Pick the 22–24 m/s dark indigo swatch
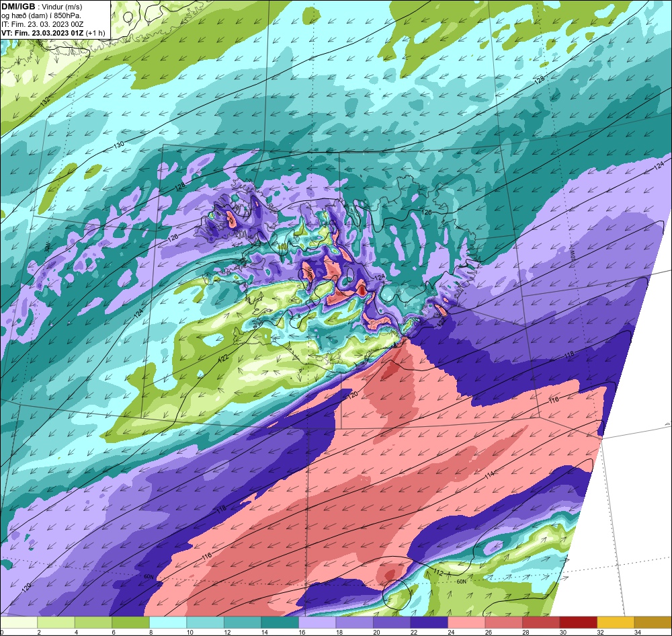This screenshot has height=636, width=672. coord(429,623)
